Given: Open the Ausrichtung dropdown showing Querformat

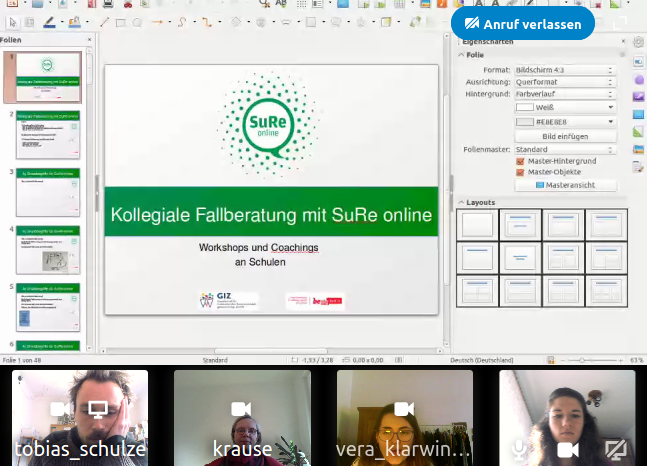Looking at the screenshot, I should [564, 82].
